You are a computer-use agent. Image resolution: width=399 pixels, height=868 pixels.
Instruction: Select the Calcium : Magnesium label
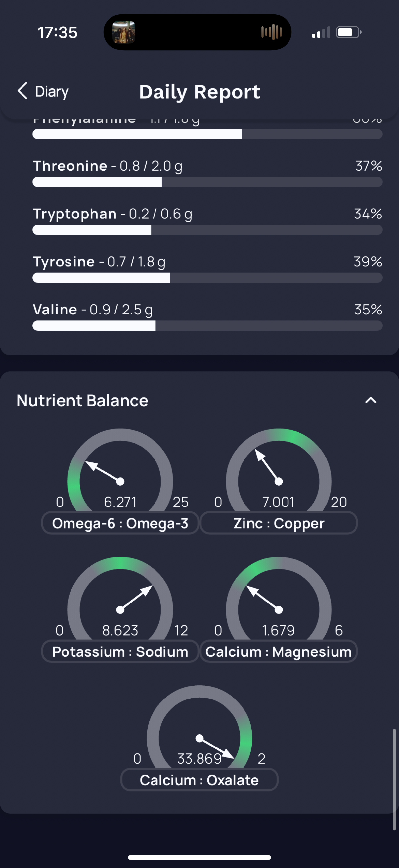(279, 652)
